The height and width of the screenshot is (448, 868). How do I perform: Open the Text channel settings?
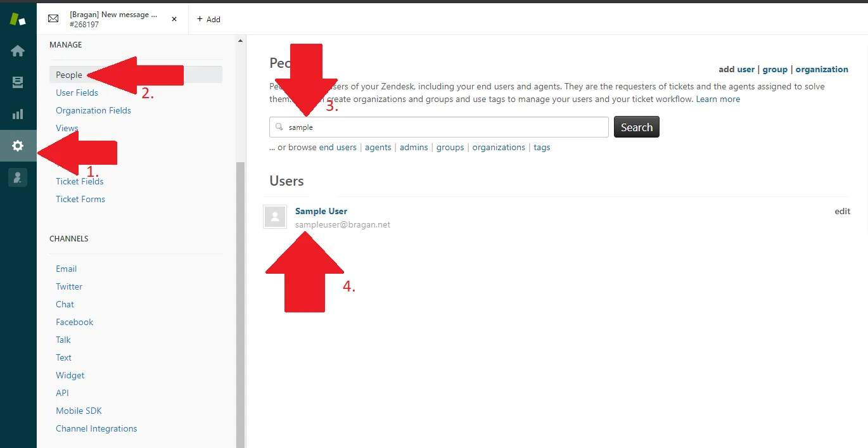coord(63,357)
